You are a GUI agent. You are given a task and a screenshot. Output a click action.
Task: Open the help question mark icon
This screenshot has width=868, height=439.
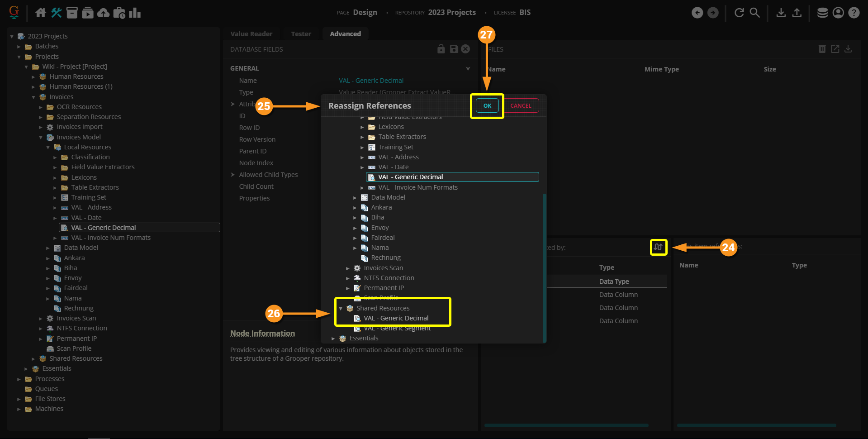point(854,13)
